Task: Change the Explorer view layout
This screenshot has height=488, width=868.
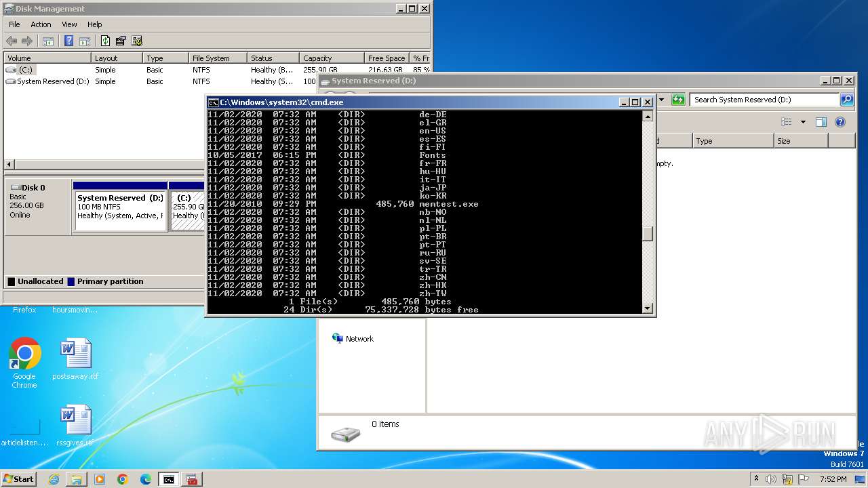Action: coord(787,122)
